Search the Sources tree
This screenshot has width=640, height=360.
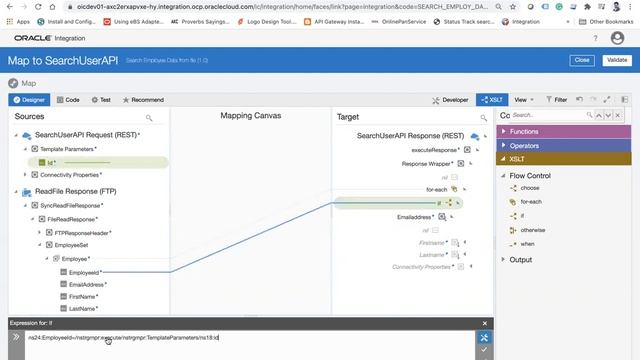tap(149, 118)
